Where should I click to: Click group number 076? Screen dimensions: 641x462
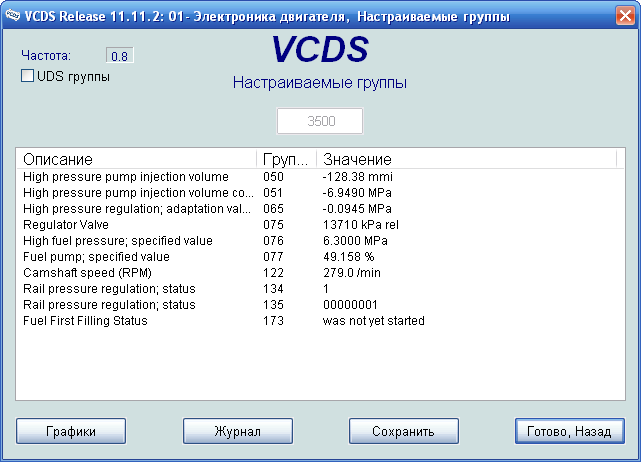pos(273,240)
